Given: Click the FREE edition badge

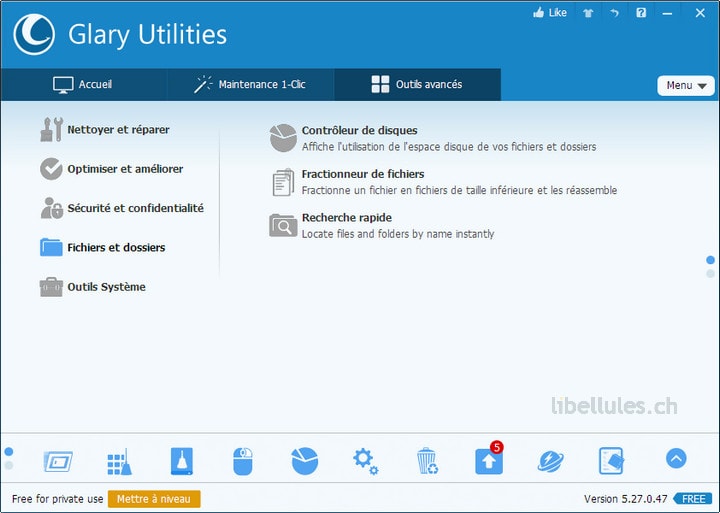Looking at the screenshot, I should (693, 499).
